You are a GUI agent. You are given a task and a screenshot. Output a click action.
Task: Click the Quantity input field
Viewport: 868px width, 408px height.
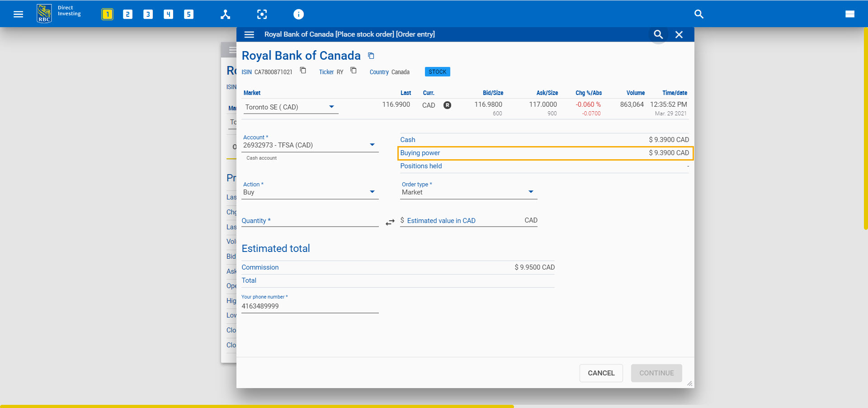pyautogui.click(x=310, y=221)
